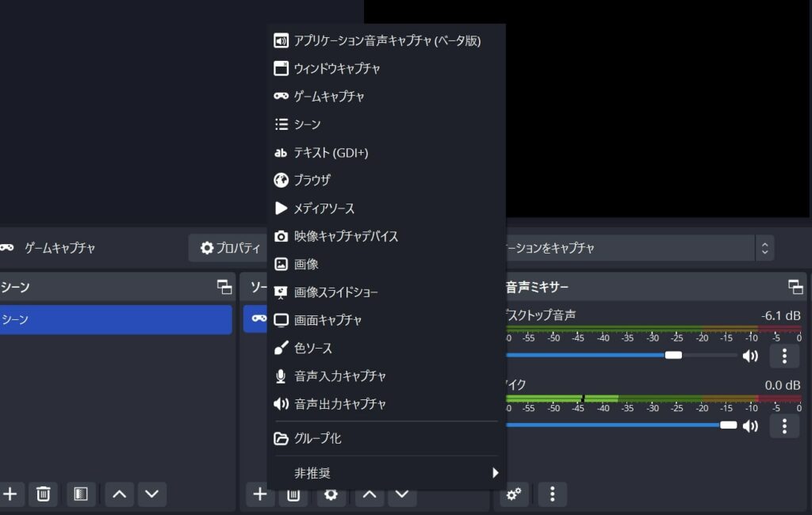Open マイク three-dot options menu

coord(784,426)
